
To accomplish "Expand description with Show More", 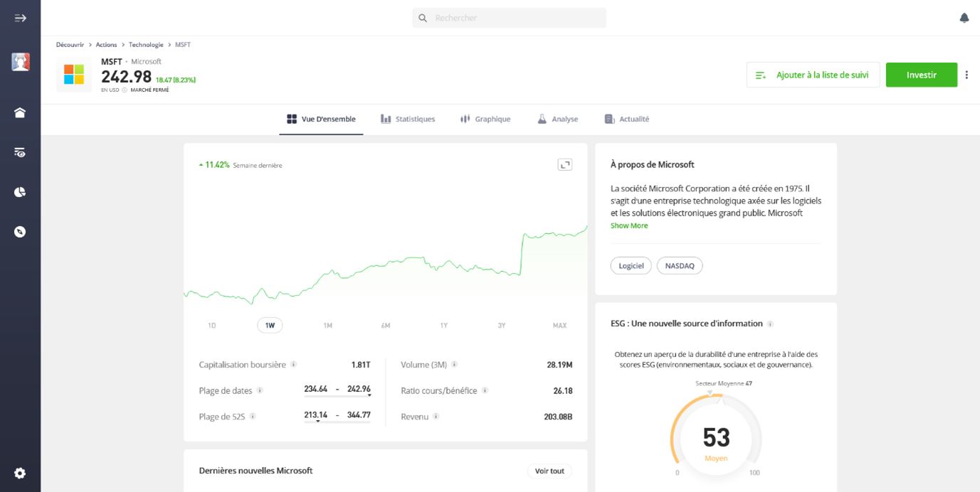I will [629, 225].
